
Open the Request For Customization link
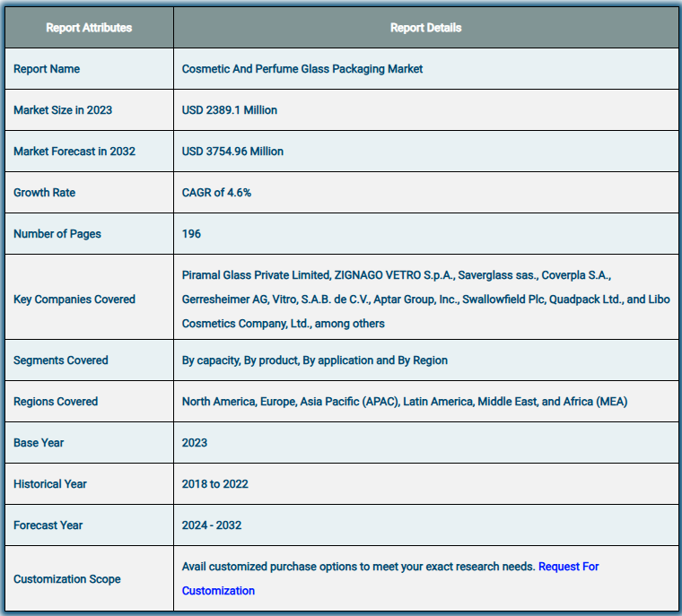pyautogui.click(x=568, y=567)
